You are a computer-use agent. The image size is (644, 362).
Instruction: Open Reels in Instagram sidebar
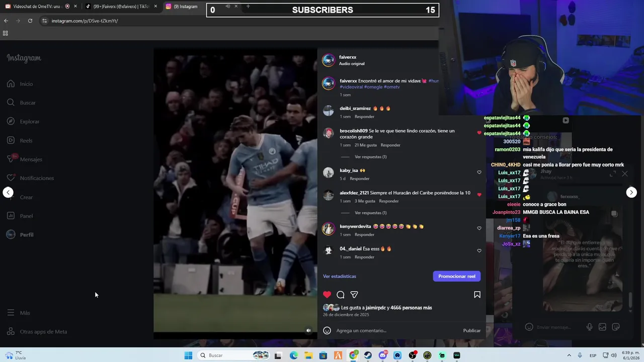click(20, 140)
